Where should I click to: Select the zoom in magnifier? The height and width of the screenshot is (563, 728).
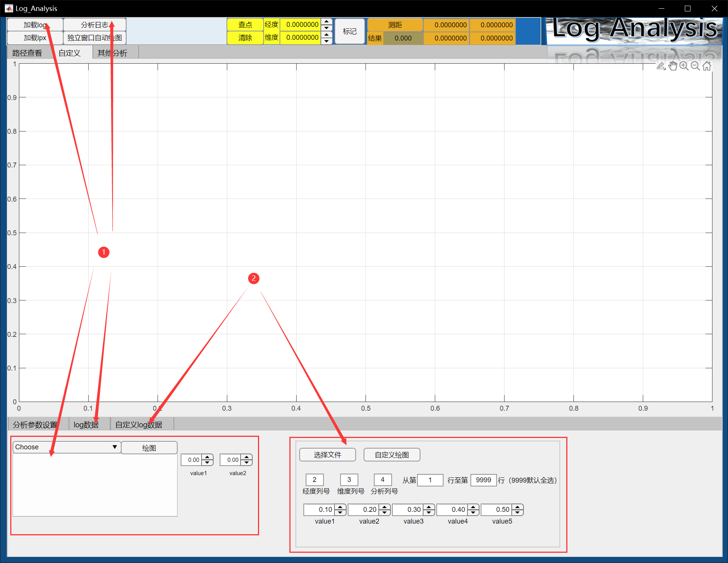coord(684,66)
